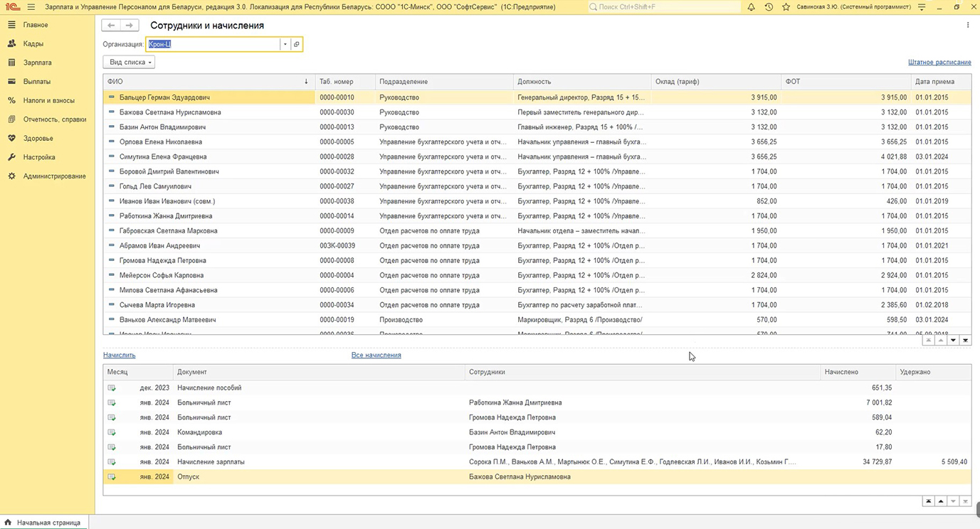This screenshot has height=529, width=980.
Task: Open the Вид списка dropdown
Action: 129,63
